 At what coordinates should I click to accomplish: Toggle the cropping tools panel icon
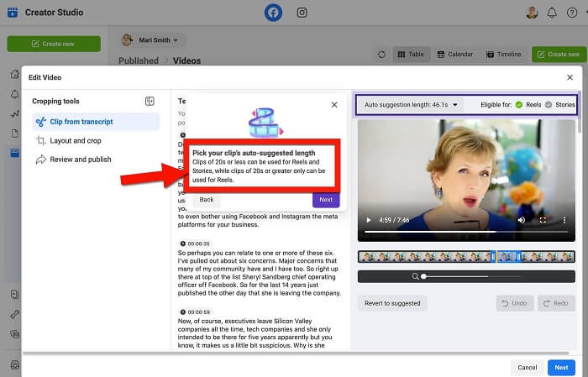tap(150, 102)
